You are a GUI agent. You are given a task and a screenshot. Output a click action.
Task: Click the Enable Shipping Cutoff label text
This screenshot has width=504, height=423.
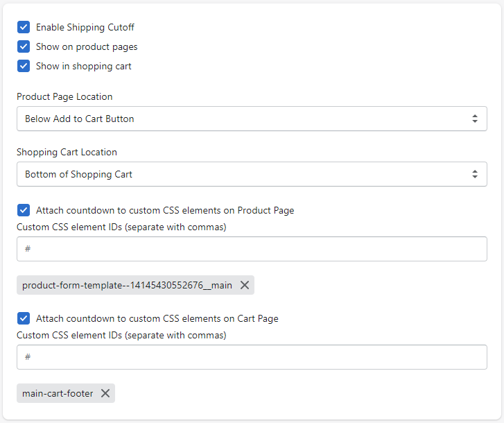(85, 27)
